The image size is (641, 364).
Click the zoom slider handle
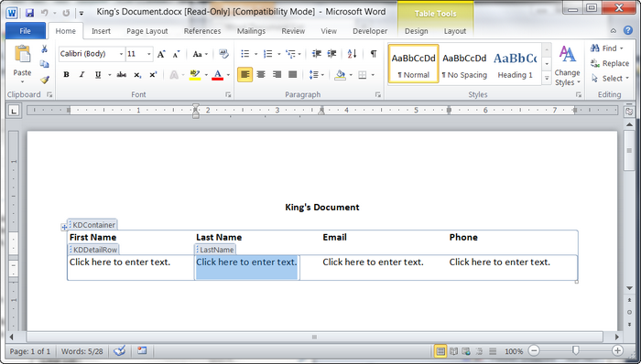(576, 350)
